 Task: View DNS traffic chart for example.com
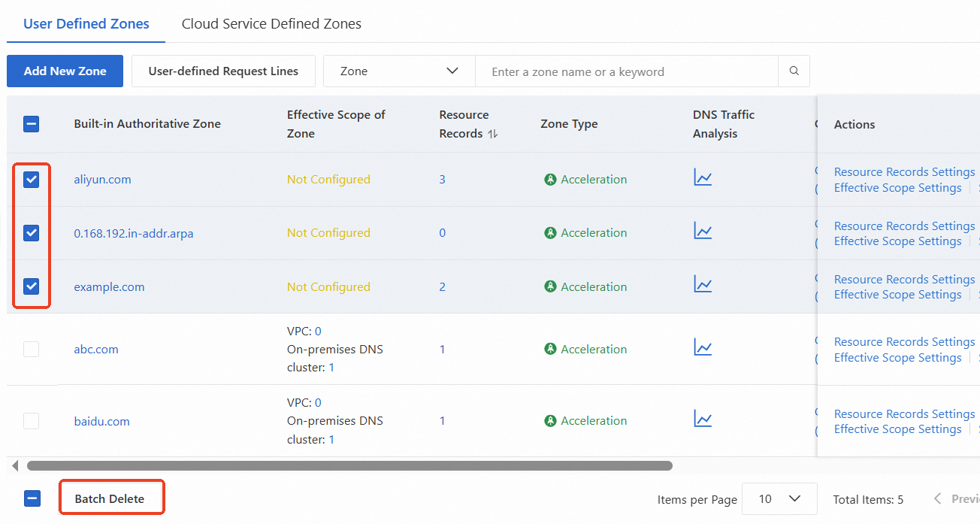pos(703,286)
